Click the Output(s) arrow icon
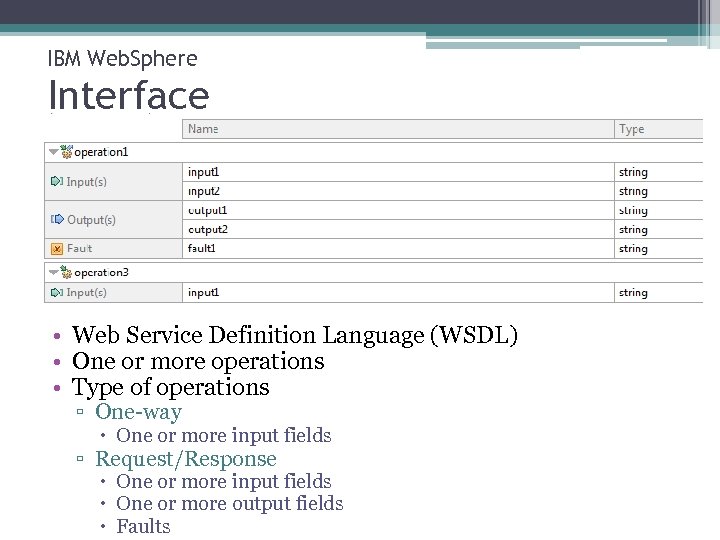 pyautogui.click(x=57, y=219)
